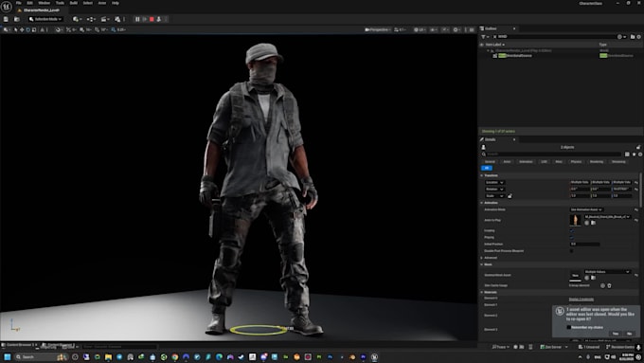Open the Lit view mode dropdown
This screenshot has width=644, height=363.
pos(419,29)
